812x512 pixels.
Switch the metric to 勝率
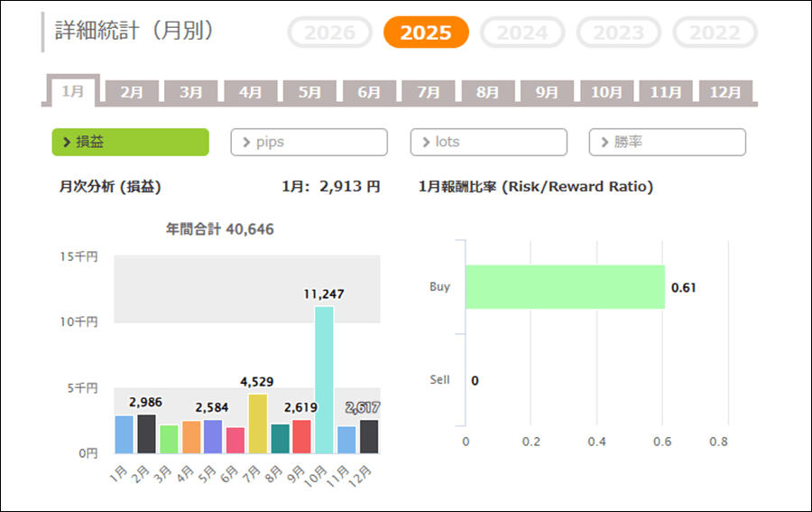coord(667,142)
